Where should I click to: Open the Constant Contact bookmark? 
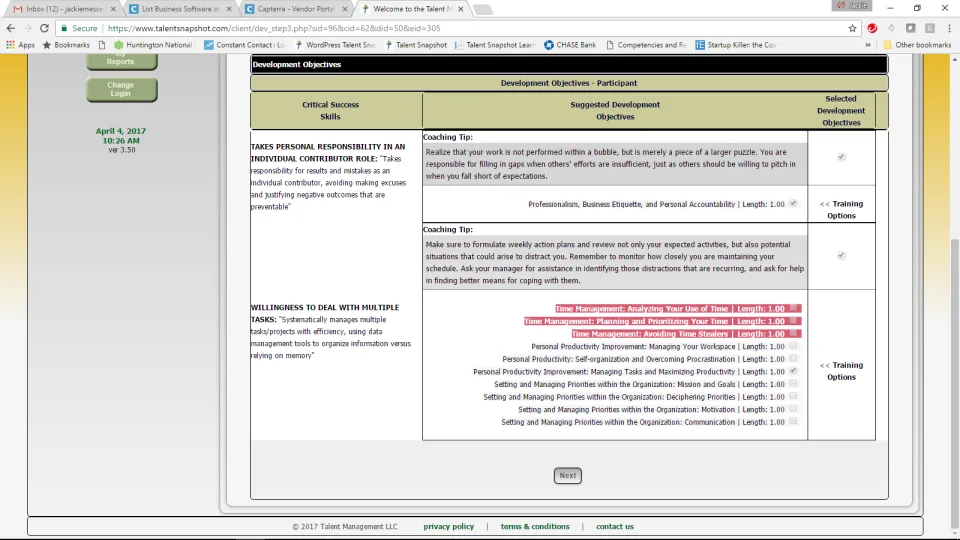[x=244, y=45]
